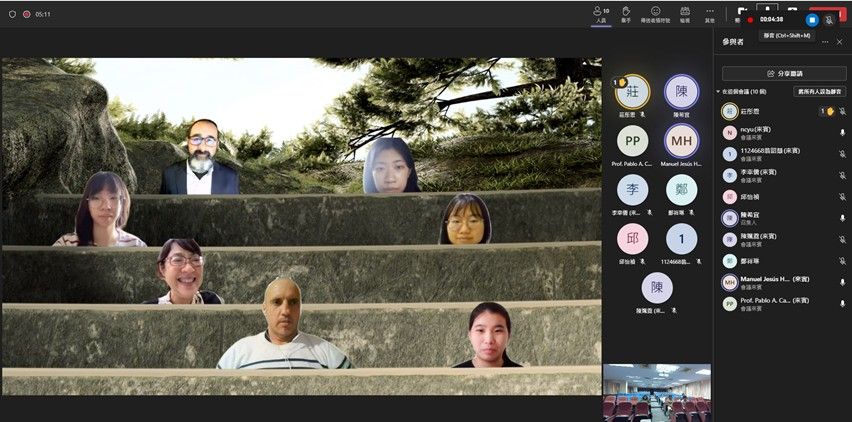Collapse the in-meeting (10) participants list
This screenshot has width=852, height=422.
click(x=718, y=92)
